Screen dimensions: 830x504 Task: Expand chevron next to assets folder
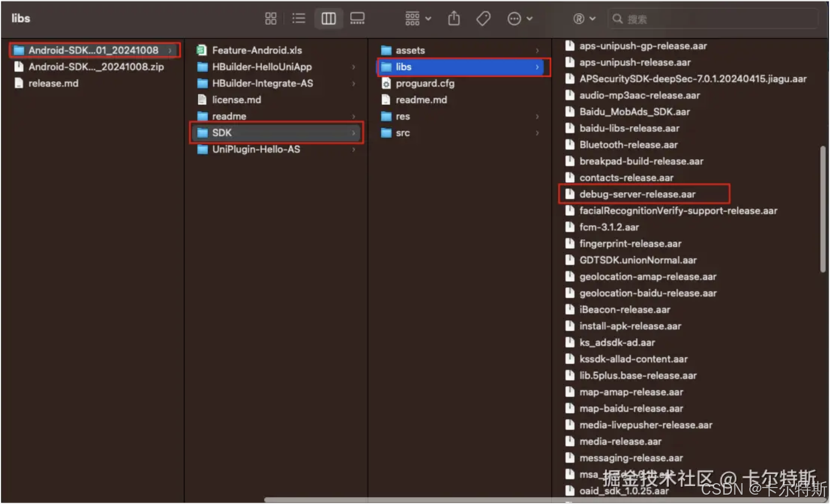[x=537, y=51]
